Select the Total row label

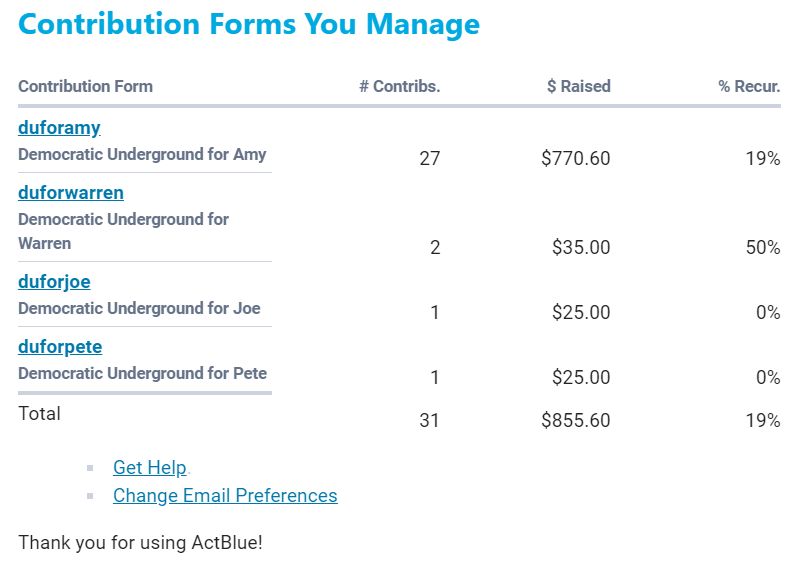(39, 414)
